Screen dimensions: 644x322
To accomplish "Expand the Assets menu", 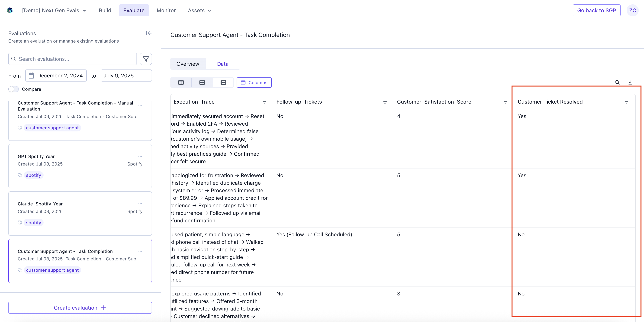I will tap(199, 11).
